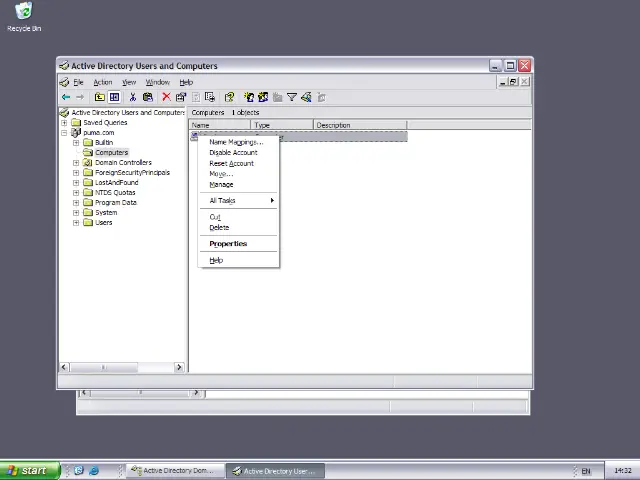Image resolution: width=640 pixels, height=480 pixels.
Task: Select the Saved Queries label in tree
Action: pos(105,122)
